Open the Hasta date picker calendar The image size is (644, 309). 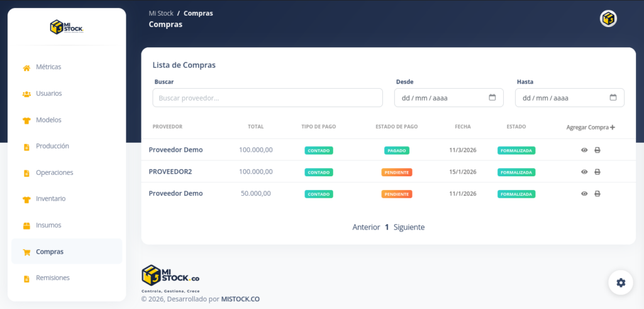[613, 98]
